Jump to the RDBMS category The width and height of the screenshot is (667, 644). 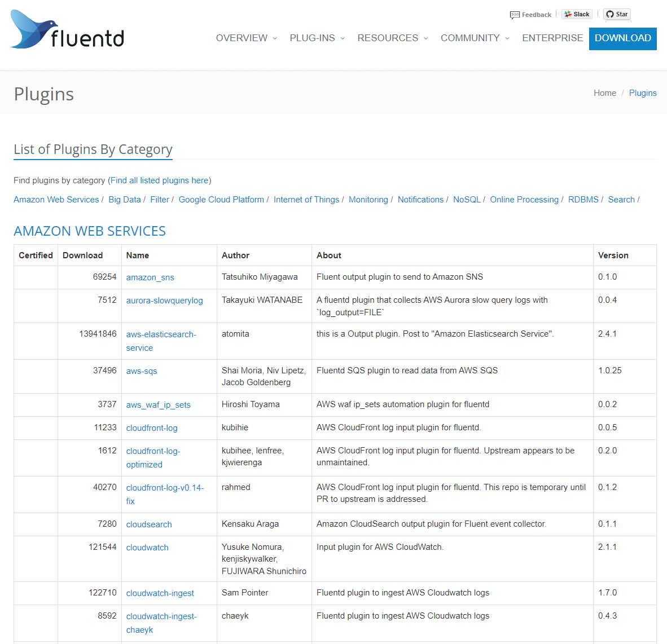(x=583, y=200)
